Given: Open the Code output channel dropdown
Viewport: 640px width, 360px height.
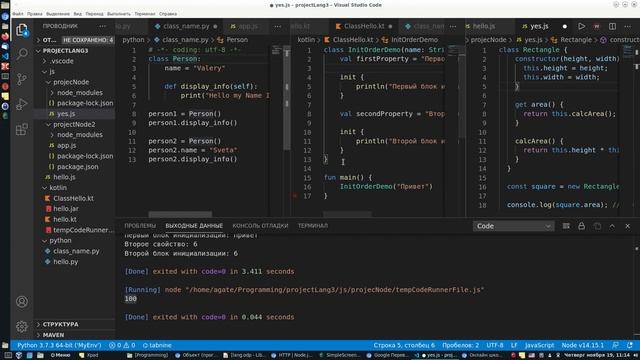Looking at the screenshot, I should pos(513,226).
